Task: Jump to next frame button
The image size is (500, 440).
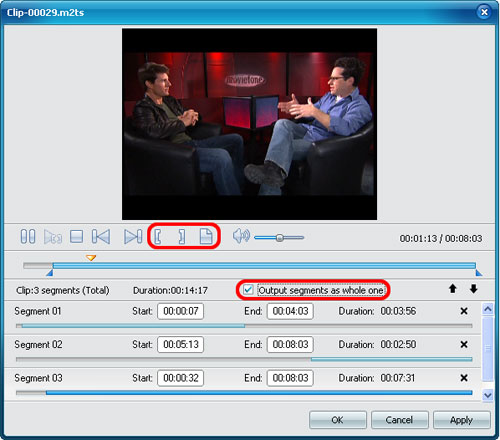Action: point(133,237)
